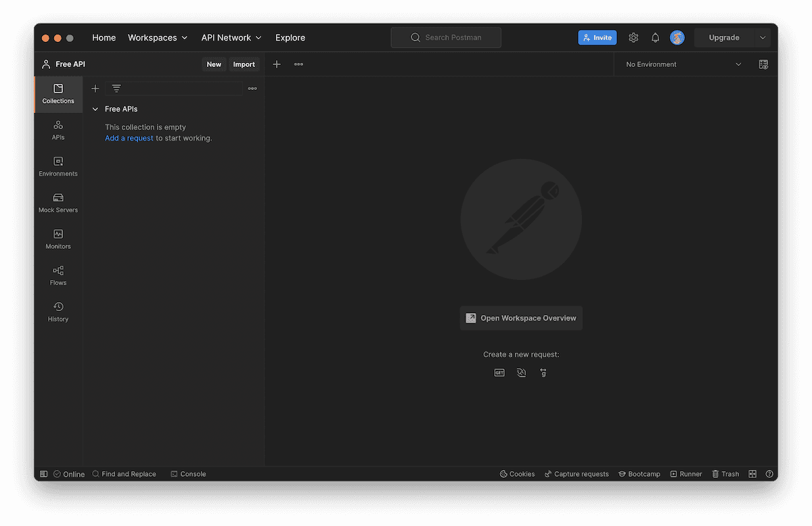This screenshot has height=526, width=812.
Task: Open the API Network dropdown
Action: [231, 38]
